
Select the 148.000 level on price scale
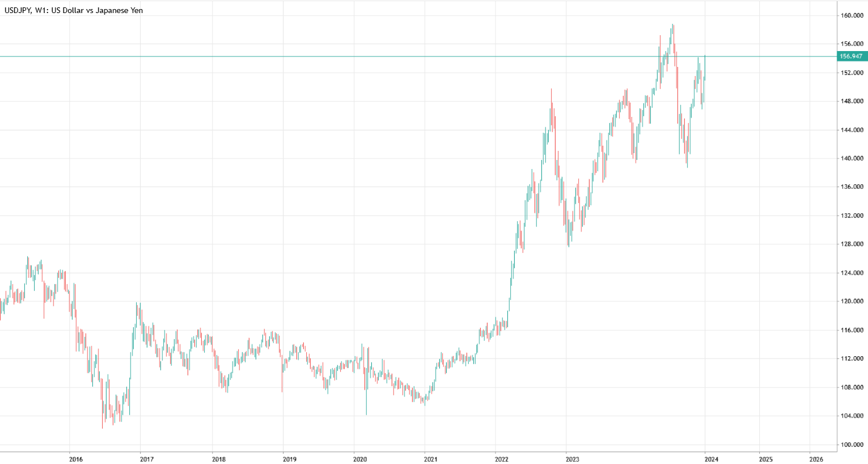point(852,102)
